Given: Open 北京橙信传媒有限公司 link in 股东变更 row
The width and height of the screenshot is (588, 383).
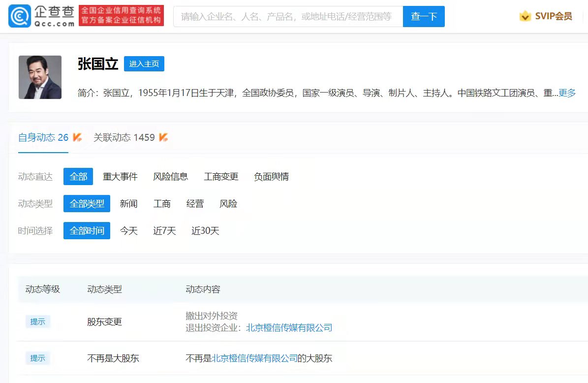Looking at the screenshot, I should click(x=289, y=328).
